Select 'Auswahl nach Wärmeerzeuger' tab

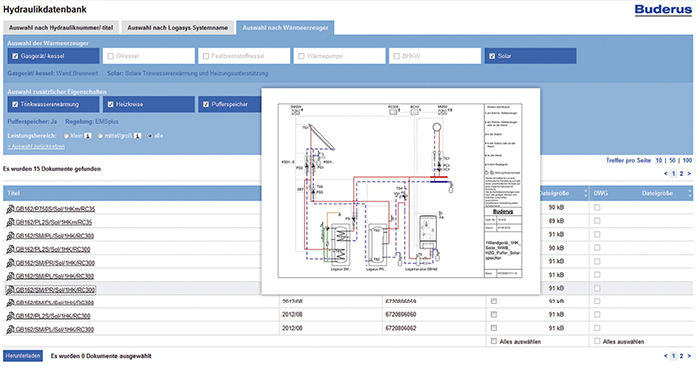(285, 28)
